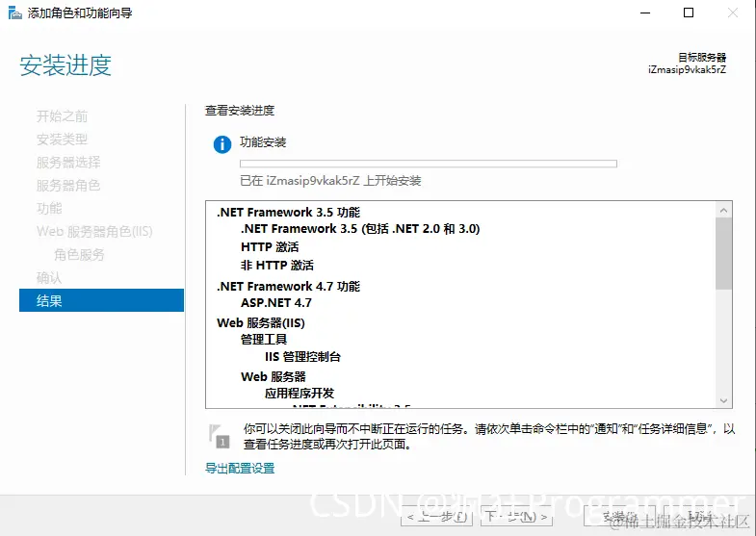
Task: Click the HTTP 激活 entry
Action: 270,247
